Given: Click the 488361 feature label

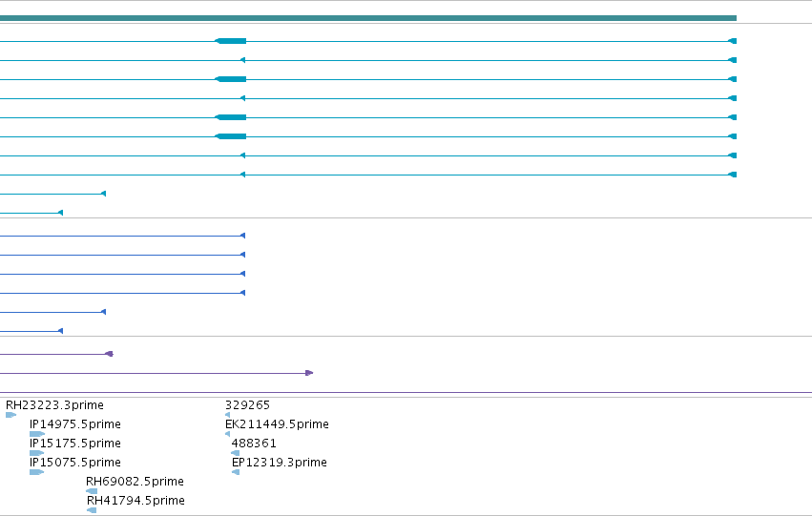Looking at the screenshot, I should pyautogui.click(x=254, y=444).
